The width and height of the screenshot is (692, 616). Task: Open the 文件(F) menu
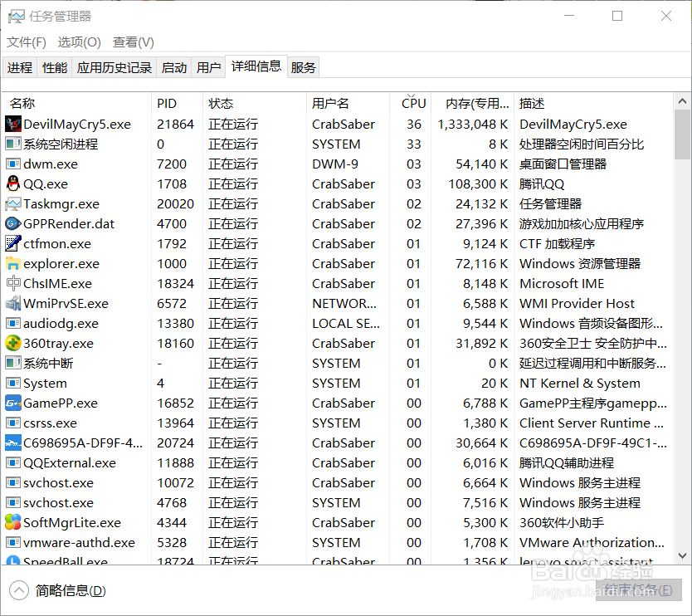tap(27, 42)
